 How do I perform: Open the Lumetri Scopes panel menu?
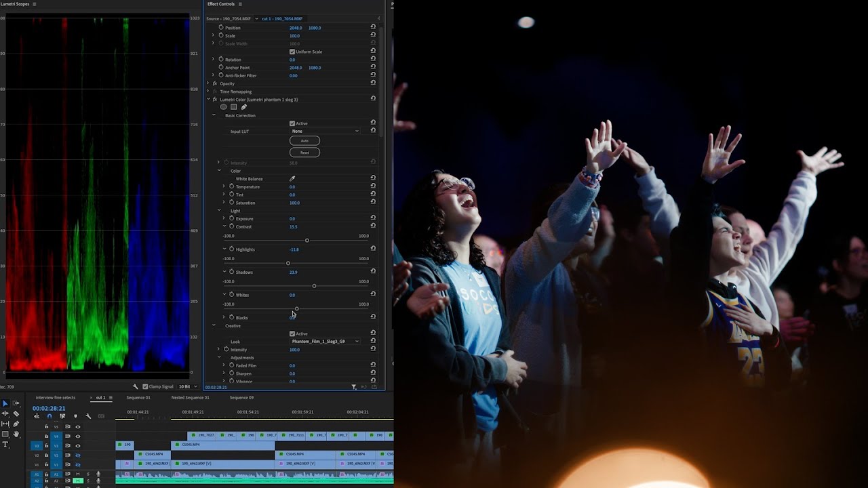35,4
